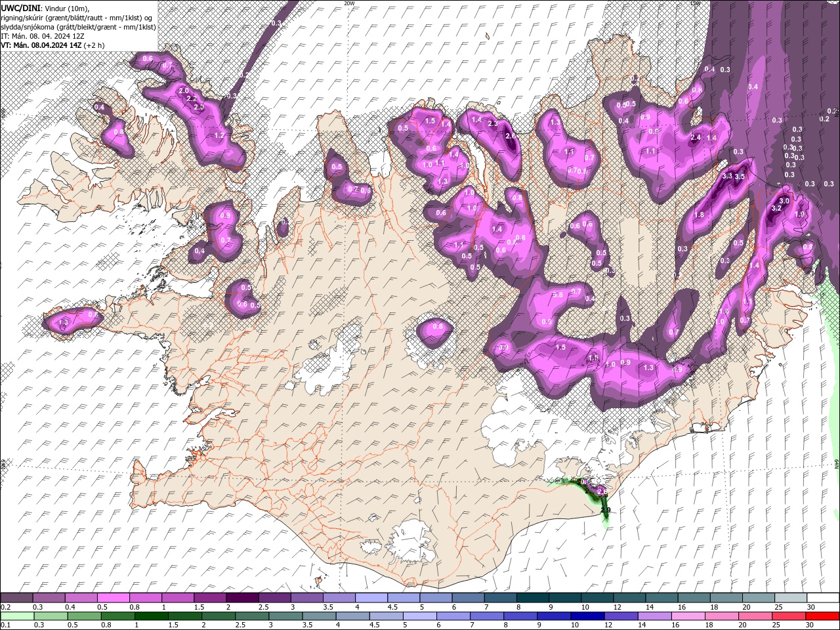Click map value 3.3 in eastern snow band
The image size is (840, 630).
click(x=727, y=177)
